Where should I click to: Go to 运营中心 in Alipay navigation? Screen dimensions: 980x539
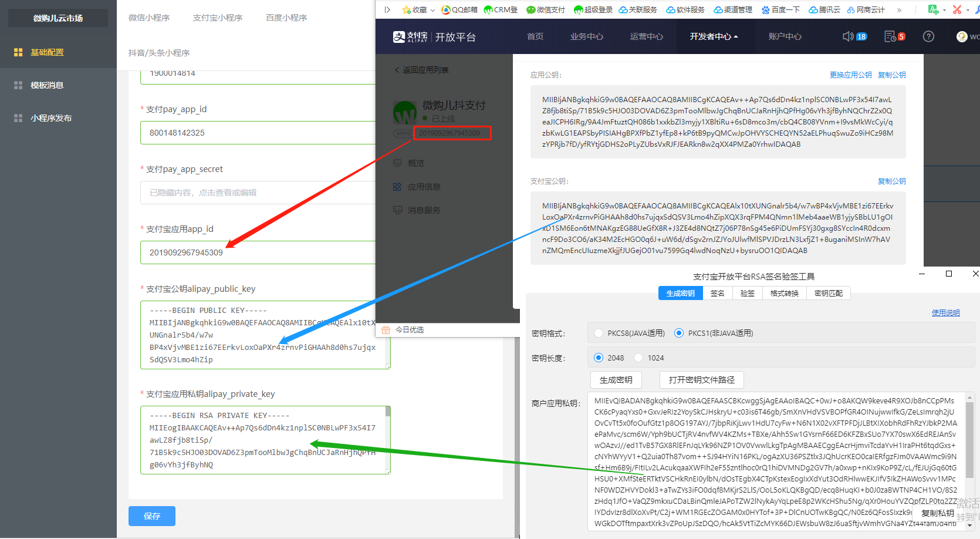coord(647,36)
